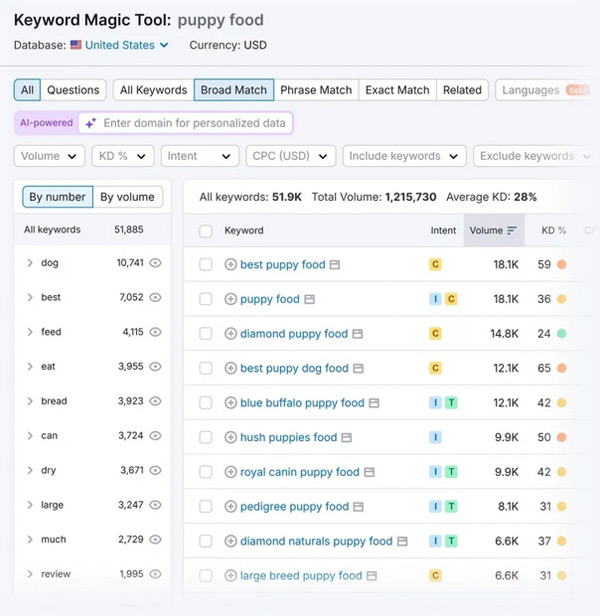Screen dimensions: 600x616
Task: Click the eye icon for the dog group
Action: [x=155, y=263]
